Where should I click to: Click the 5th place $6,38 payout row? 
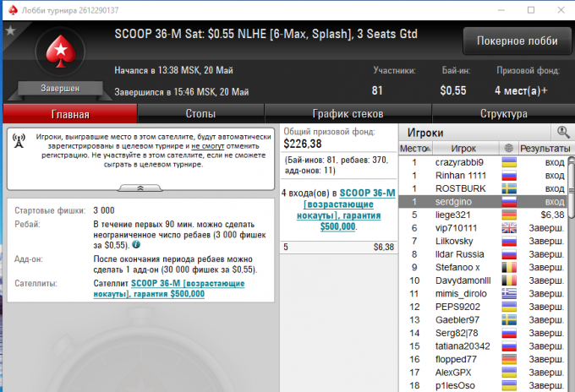click(x=338, y=248)
